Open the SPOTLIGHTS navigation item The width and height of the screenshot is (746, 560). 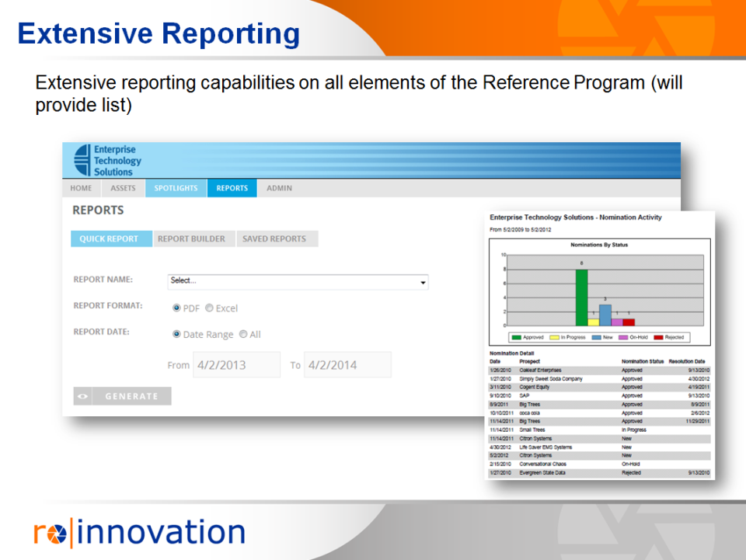tap(176, 188)
